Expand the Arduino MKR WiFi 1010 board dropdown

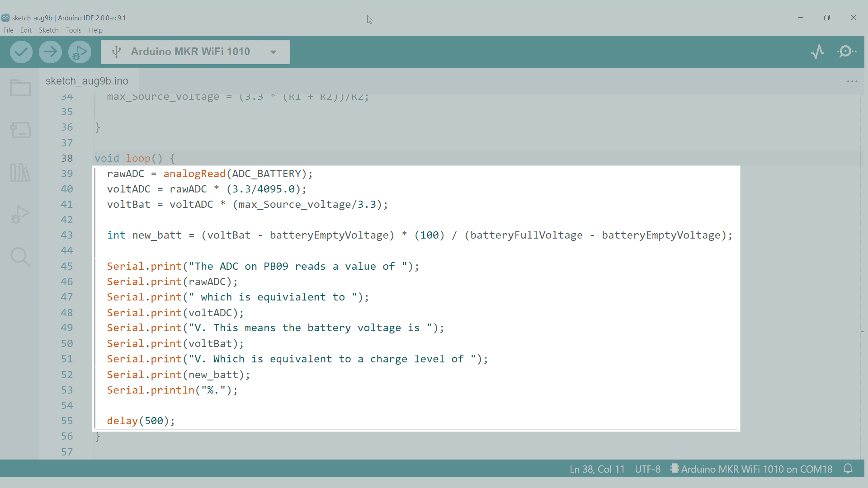pyautogui.click(x=273, y=52)
